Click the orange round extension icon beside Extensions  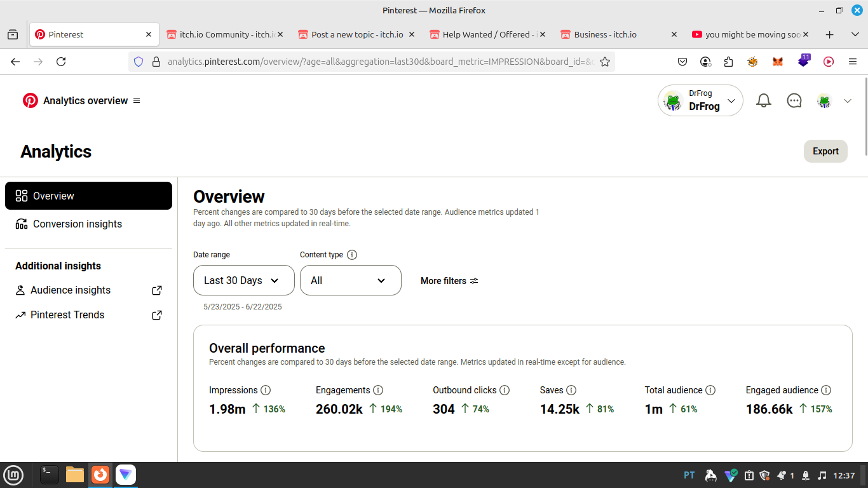(753, 62)
